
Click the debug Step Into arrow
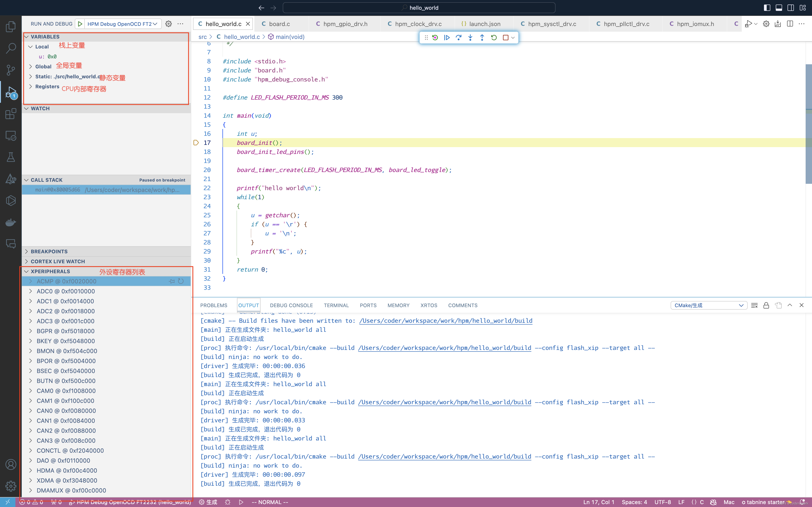[470, 38]
